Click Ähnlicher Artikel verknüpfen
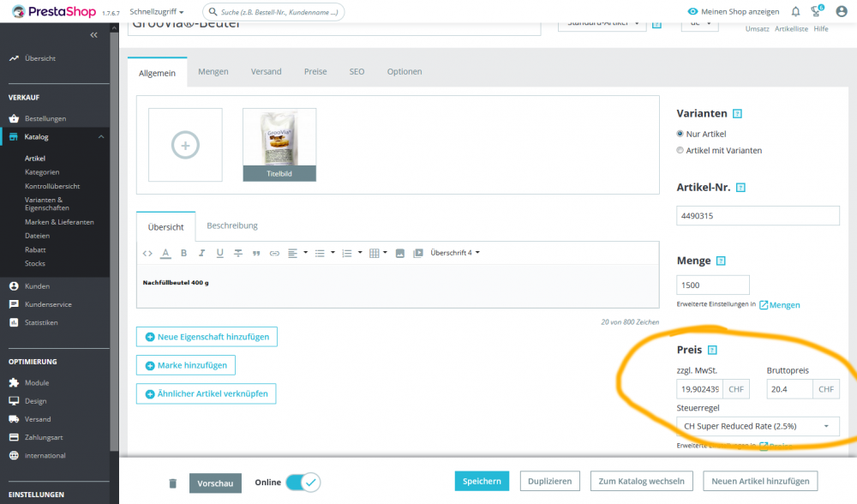The width and height of the screenshot is (857, 504). [206, 393]
